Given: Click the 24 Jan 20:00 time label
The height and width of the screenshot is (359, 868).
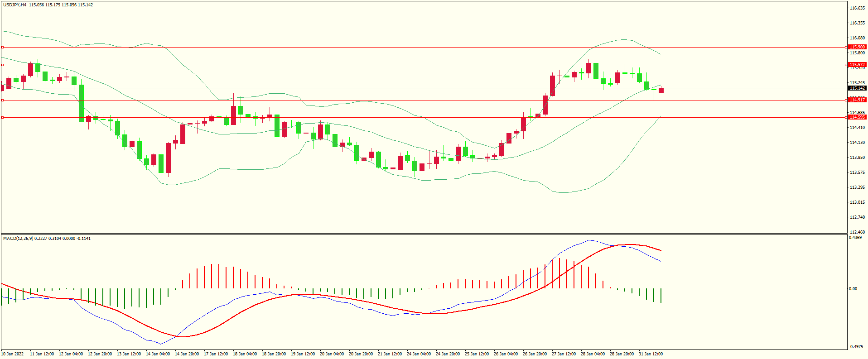Looking at the screenshot, I should (448, 354).
